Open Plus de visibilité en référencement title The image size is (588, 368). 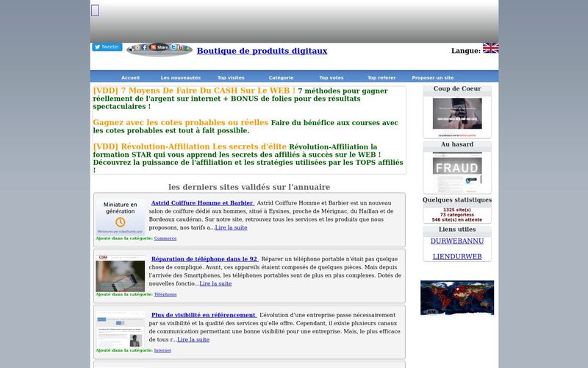point(204,315)
